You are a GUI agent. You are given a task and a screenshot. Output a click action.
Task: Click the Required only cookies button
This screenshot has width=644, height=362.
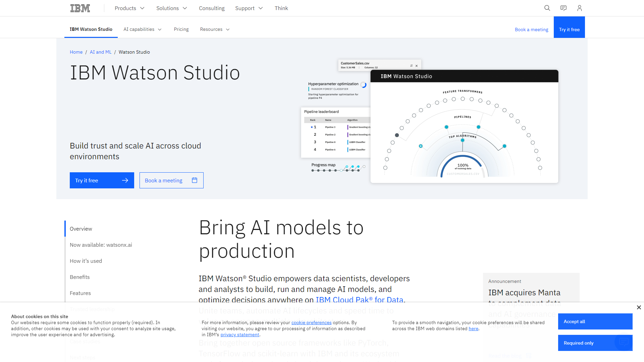pyautogui.click(x=595, y=343)
